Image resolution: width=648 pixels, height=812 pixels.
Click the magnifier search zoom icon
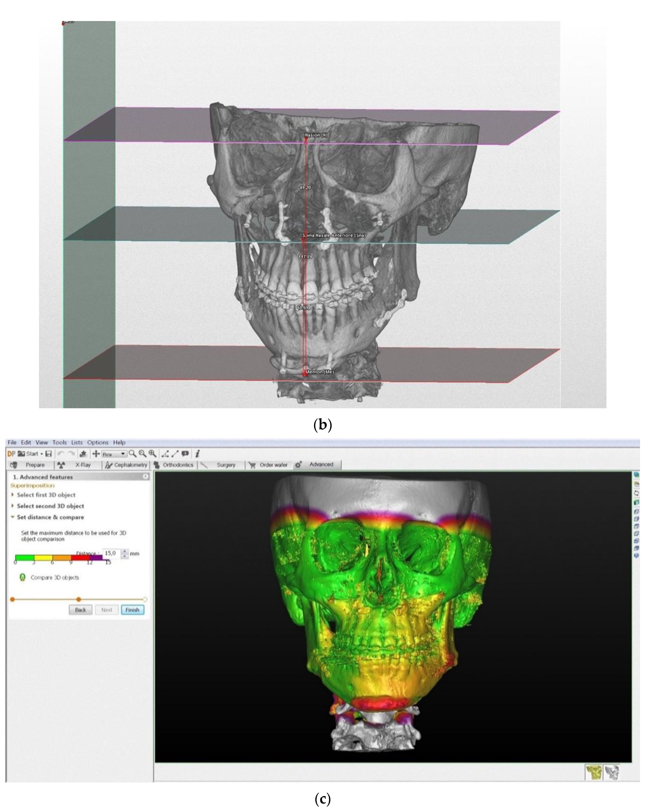(132, 453)
